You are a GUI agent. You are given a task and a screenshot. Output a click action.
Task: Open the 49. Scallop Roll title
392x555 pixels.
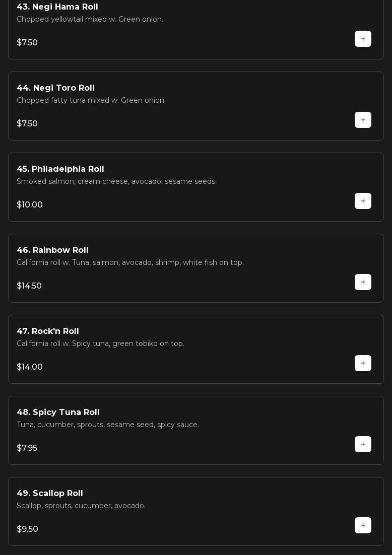[49, 493]
